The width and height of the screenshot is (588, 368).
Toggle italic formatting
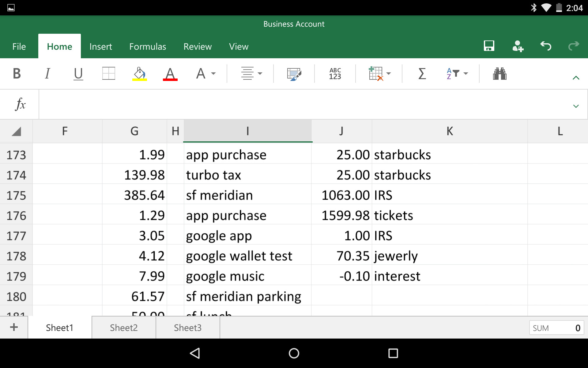pos(47,74)
